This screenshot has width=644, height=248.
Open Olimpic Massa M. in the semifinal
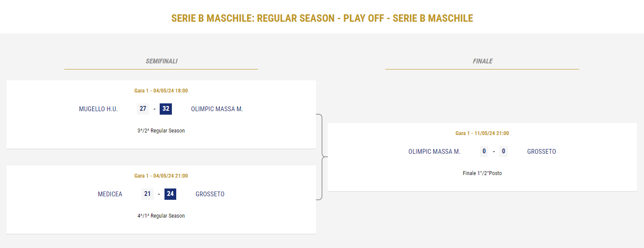click(217, 109)
